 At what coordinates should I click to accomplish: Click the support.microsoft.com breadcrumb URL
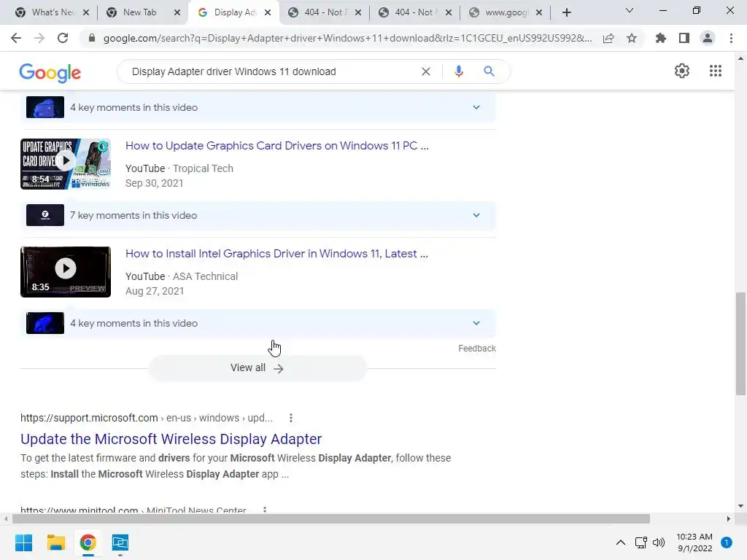pyautogui.click(x=146, y=418)
